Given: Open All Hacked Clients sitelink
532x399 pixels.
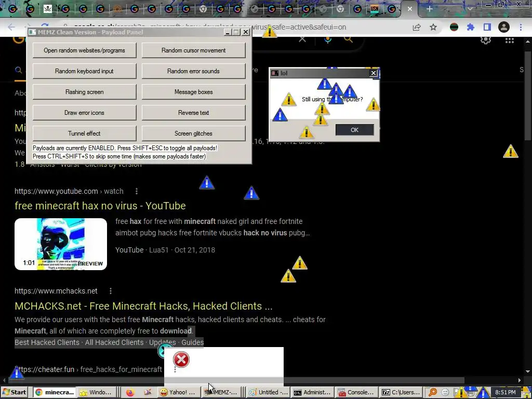Looking at the screenshot, I should [x=114, y=342].
